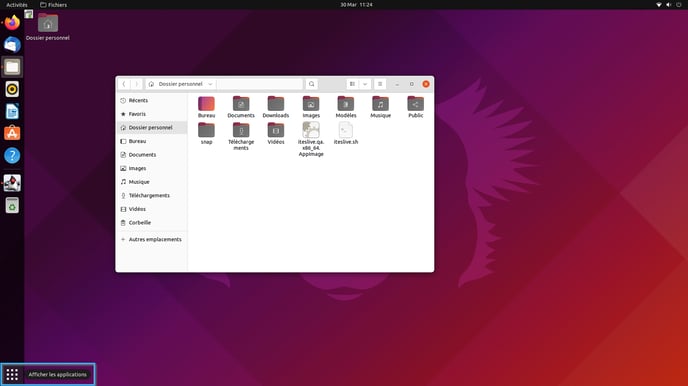Open Favoris in the sidebar
The width and height of the screenshot is (688, 386).
coord(152,114)
